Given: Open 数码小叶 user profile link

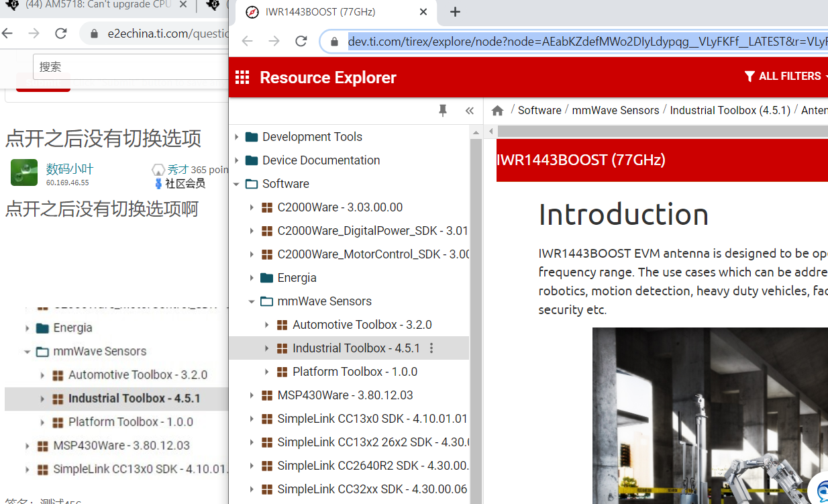Looking at the screenshot, I should click(x=70, y=169).
